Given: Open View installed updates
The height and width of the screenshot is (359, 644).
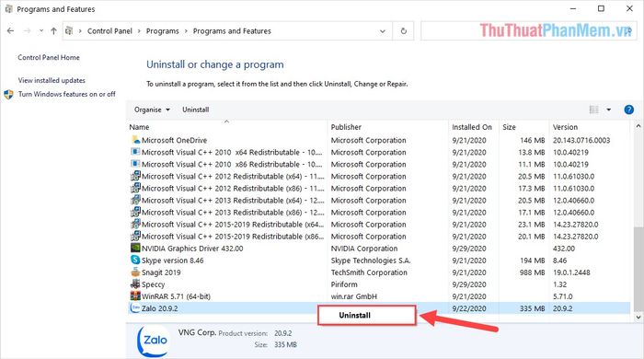Looking at the screenshot, I should 52,80.
